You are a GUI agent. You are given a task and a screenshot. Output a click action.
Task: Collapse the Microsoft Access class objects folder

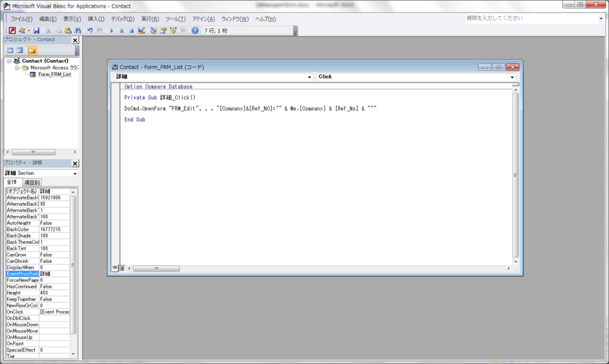(17, 68)
